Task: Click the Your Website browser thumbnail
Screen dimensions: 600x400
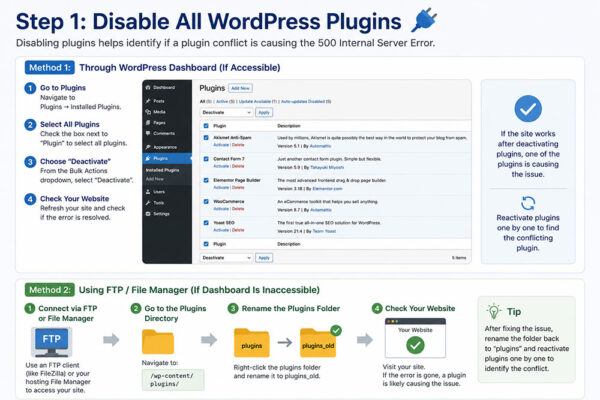Action: (x=415, y=338)
